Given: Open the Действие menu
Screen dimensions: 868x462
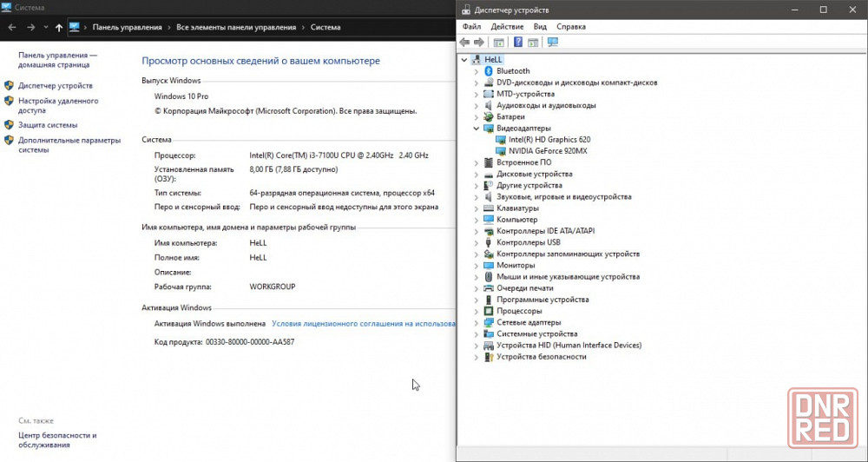Looking at the screenshot, I should (507, 27).
